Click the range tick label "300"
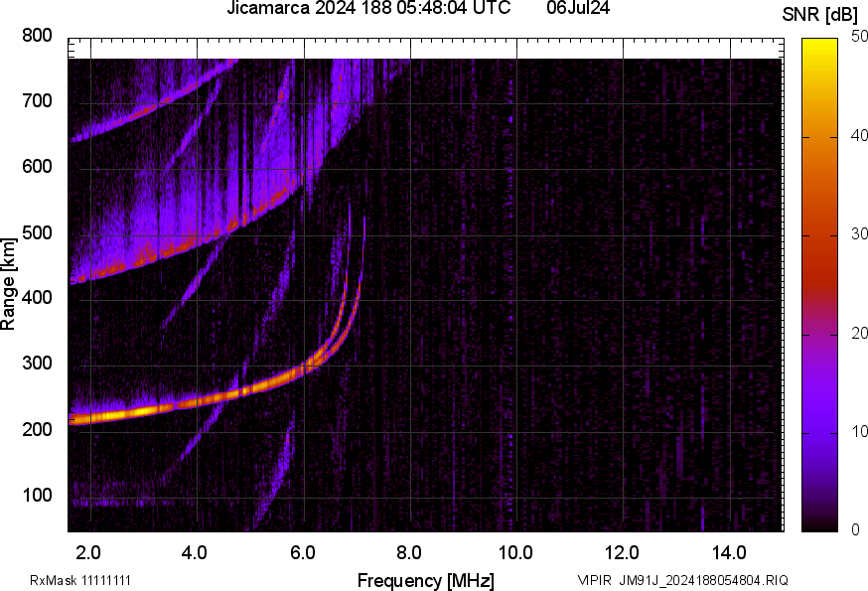Screen dimensions: 868x591 pos(37,364)
